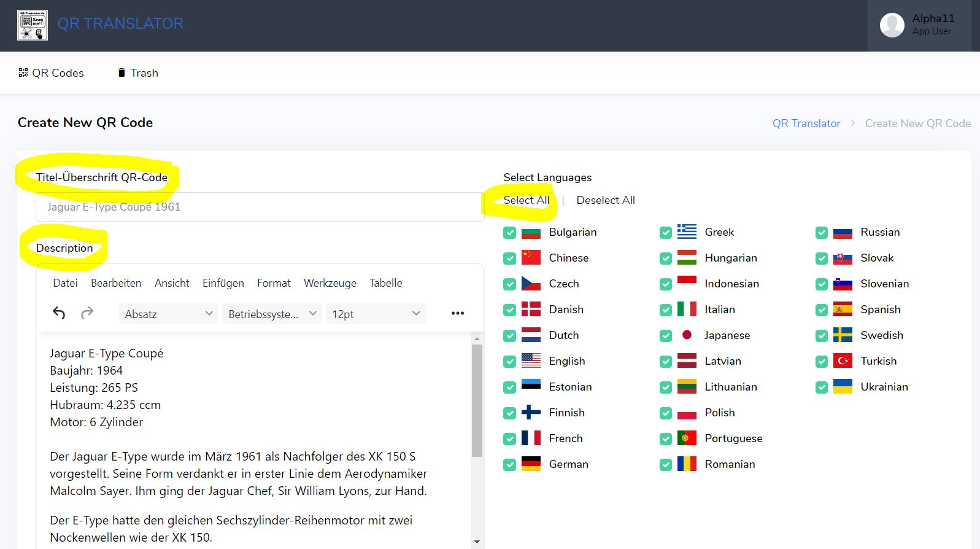Open the Alpha11 user avatar
Image resolution: width=980 pixels, height=549 pixels.
coord(892,25)
